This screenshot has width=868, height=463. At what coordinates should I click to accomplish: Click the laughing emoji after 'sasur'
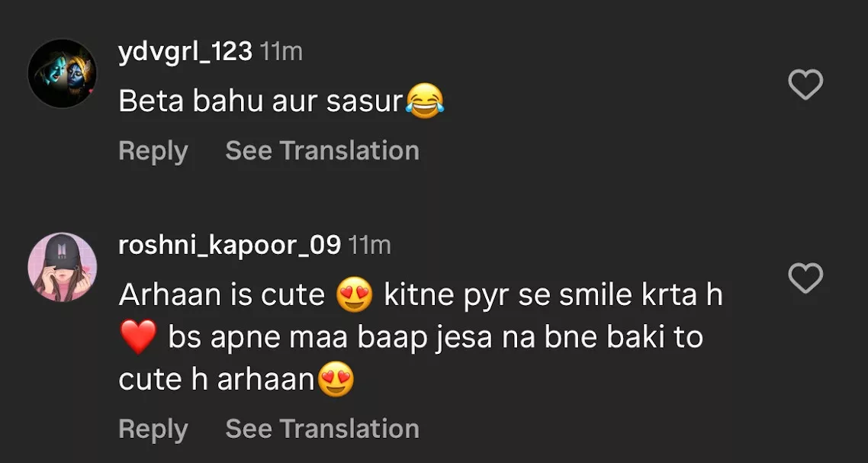point(425,101)
